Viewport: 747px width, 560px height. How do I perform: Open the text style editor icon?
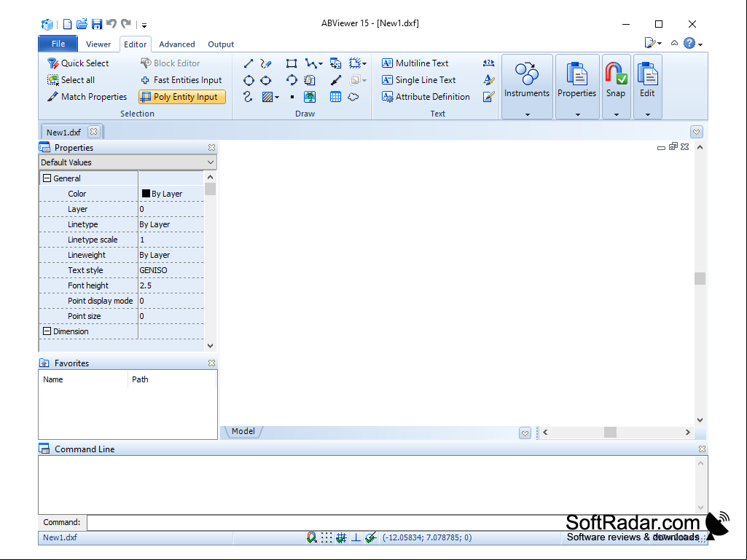pyautogui.click(x=488, y=80)
